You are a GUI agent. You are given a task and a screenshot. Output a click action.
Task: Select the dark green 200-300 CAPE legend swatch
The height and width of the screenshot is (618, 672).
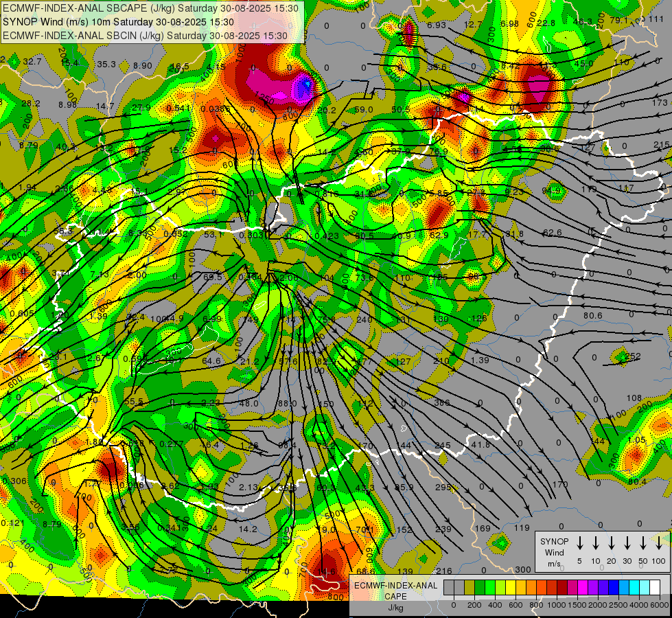(480, 587)
